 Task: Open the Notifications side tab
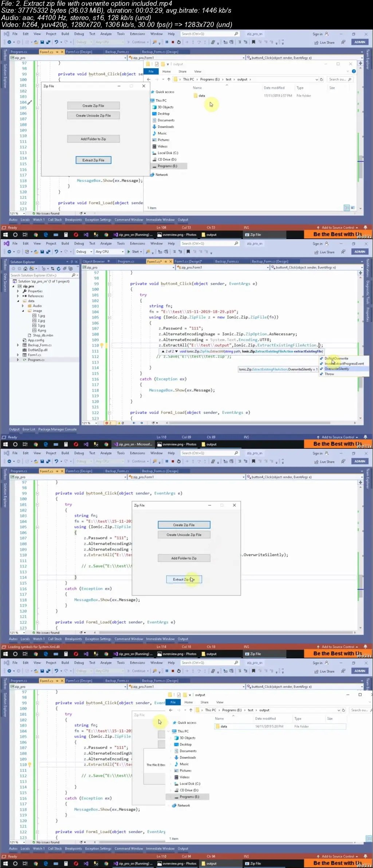click(x=368, y=268)
